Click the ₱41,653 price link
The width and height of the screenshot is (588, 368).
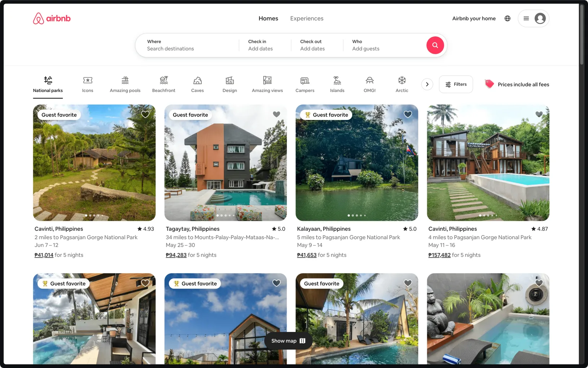tap(307, 255)
